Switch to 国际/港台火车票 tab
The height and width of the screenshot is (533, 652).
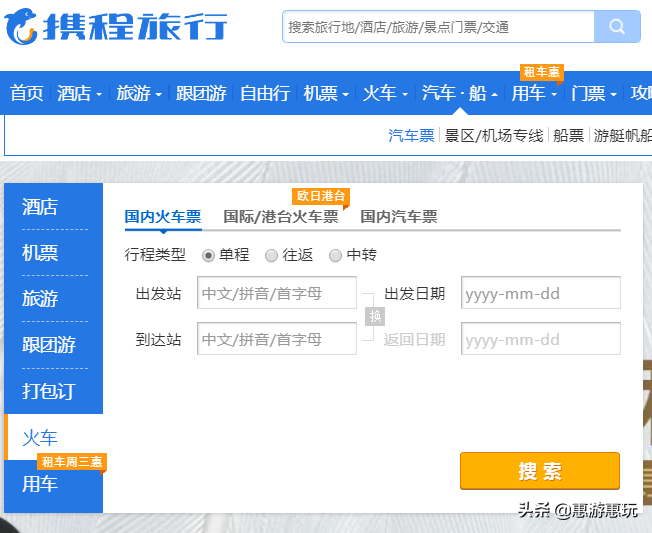point(281,217)
